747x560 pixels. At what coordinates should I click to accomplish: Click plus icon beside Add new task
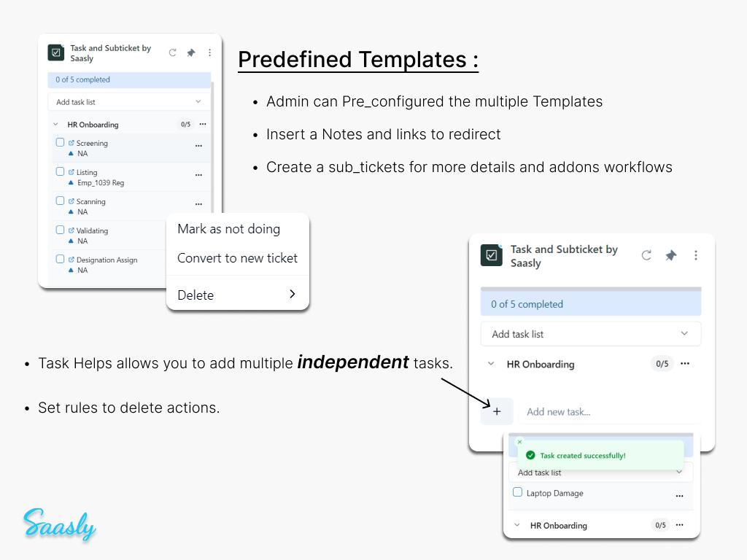(497, 411)
